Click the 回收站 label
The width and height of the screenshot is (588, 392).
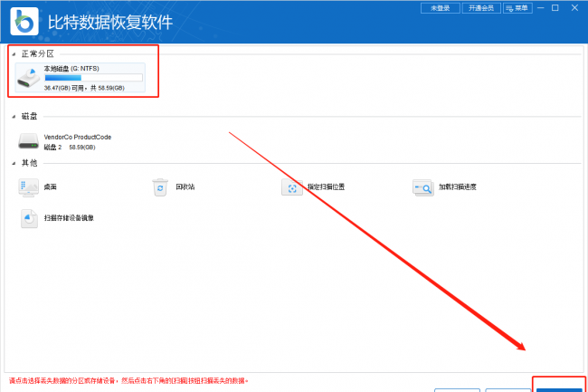coord(185,186)
